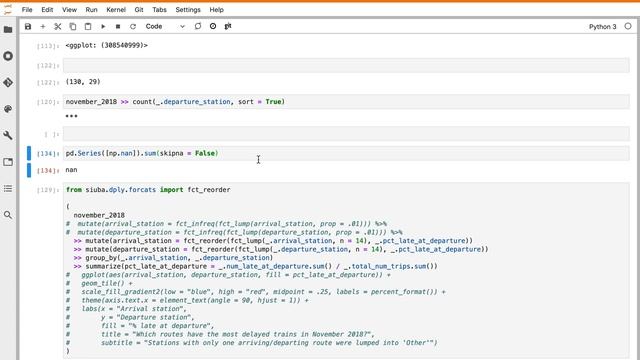The image size is (640, 360).
Task: Click the clock icon in toolbar
Action: click(x=213, y=26)
